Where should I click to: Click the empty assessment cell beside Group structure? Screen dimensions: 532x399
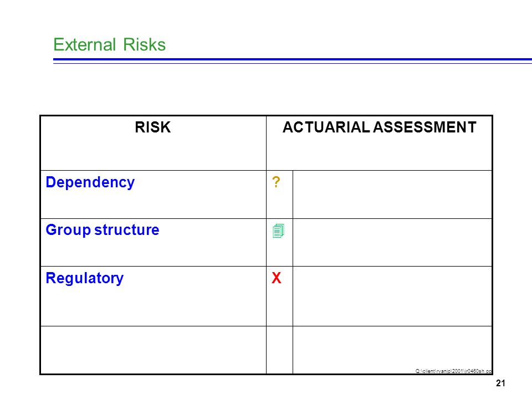[x=392, y=242]
